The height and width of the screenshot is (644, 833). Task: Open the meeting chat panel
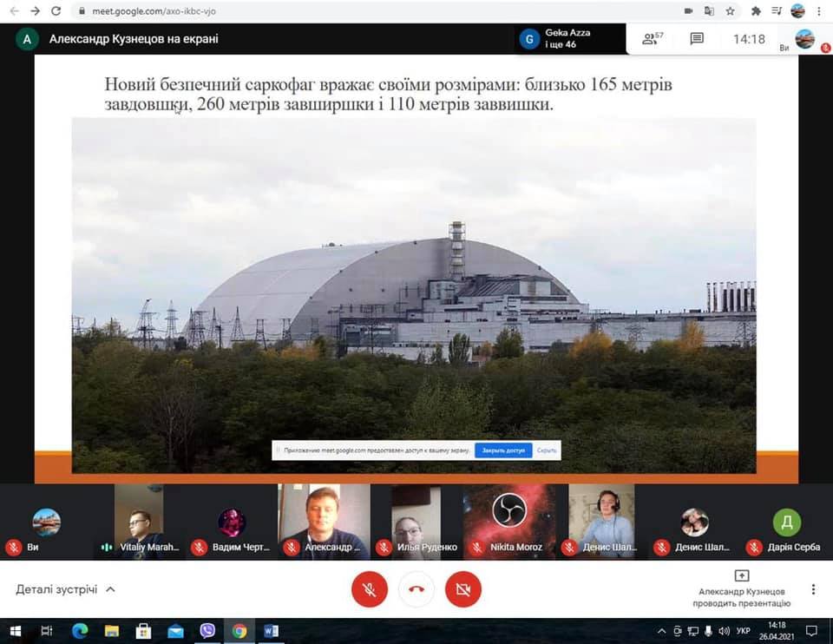(x=697, y=39)
